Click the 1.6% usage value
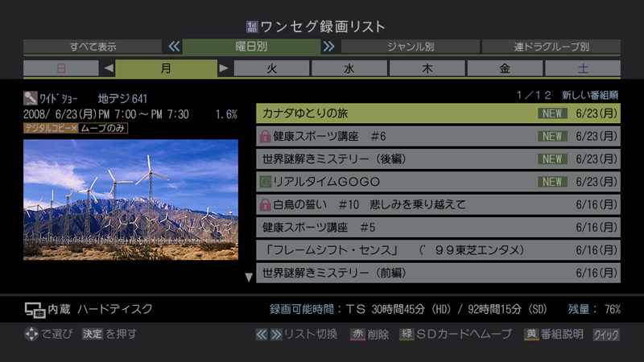 226,114
